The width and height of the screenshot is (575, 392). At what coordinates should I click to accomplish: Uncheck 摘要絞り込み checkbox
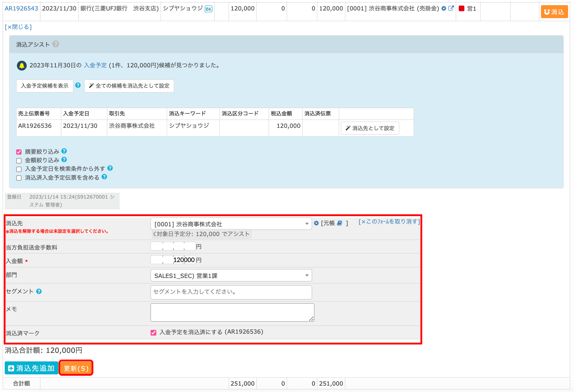19,152
